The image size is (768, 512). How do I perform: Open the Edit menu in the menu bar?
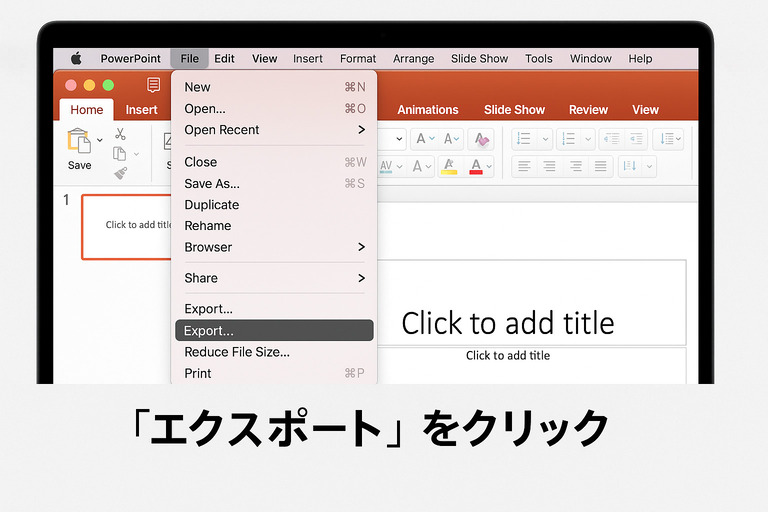pos(224,59)
